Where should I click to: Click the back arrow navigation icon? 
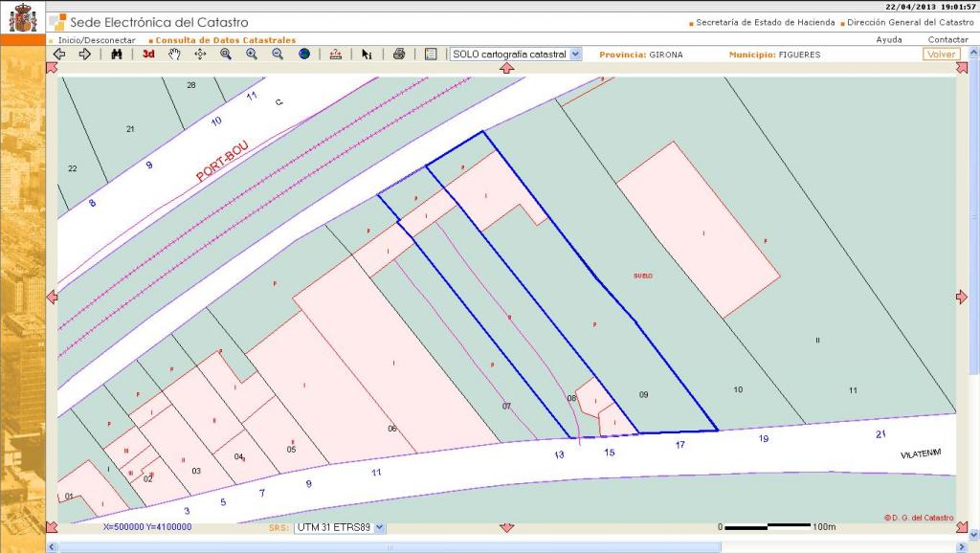(x=59, y=55)
